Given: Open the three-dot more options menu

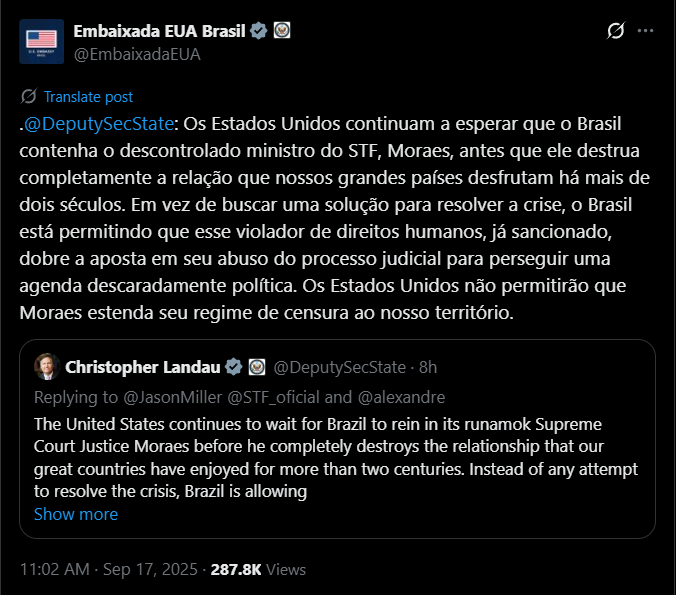Looking at the screenshot, I should (646, 31).
